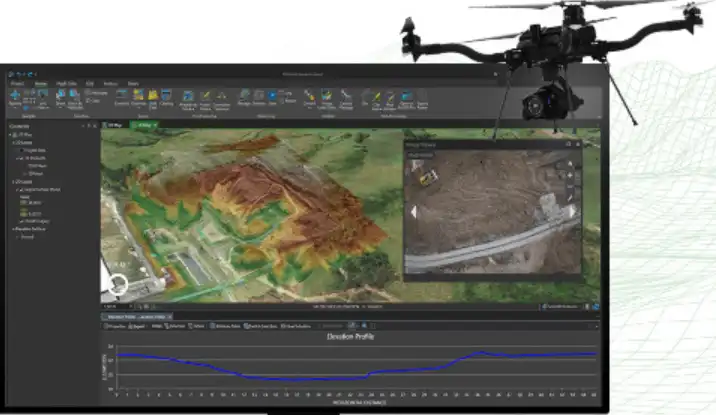Click the Manage processing icon

pyautogui.click(x=244, y=97)
